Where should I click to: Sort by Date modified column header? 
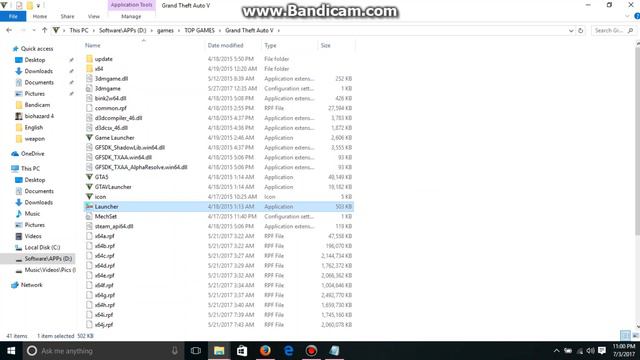pyautogui.click(x=225, y=45)
